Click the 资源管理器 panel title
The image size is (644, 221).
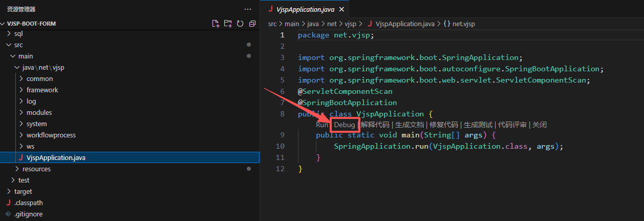(x=22, y=9)
